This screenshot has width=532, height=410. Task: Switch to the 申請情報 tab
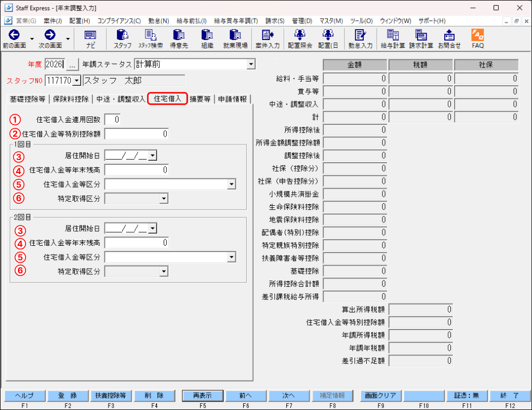click(232, 99)
